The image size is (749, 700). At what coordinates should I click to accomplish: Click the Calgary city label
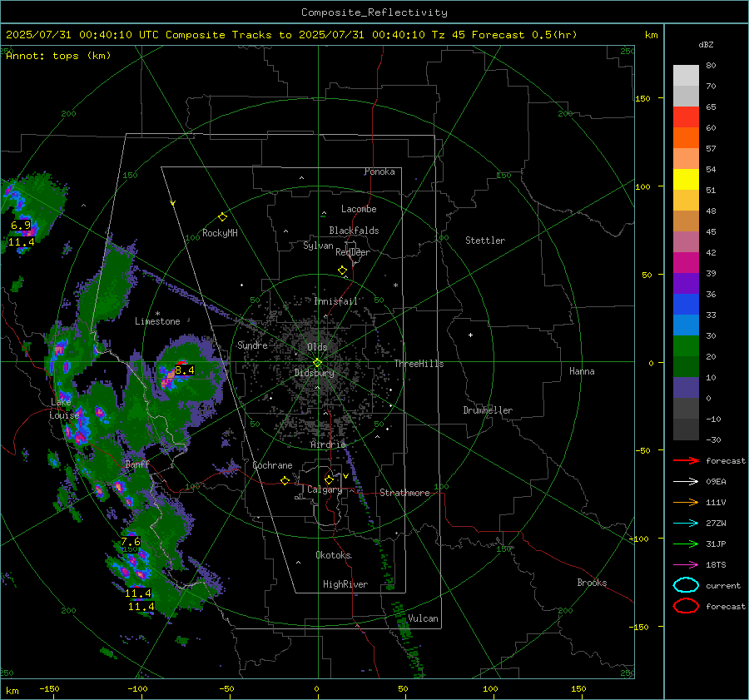click(x=325, y=489)
